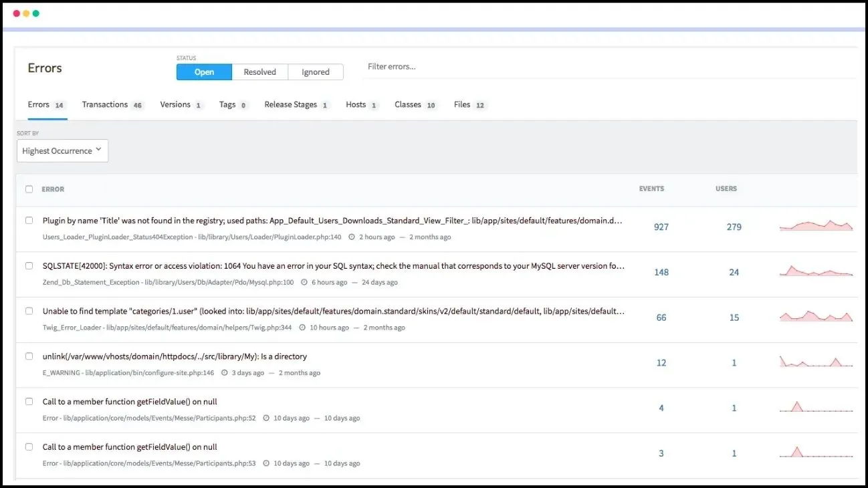Click the sparkline chart for the 148-events row
Viewport: 868px width, 488px height.
(817, 271)
